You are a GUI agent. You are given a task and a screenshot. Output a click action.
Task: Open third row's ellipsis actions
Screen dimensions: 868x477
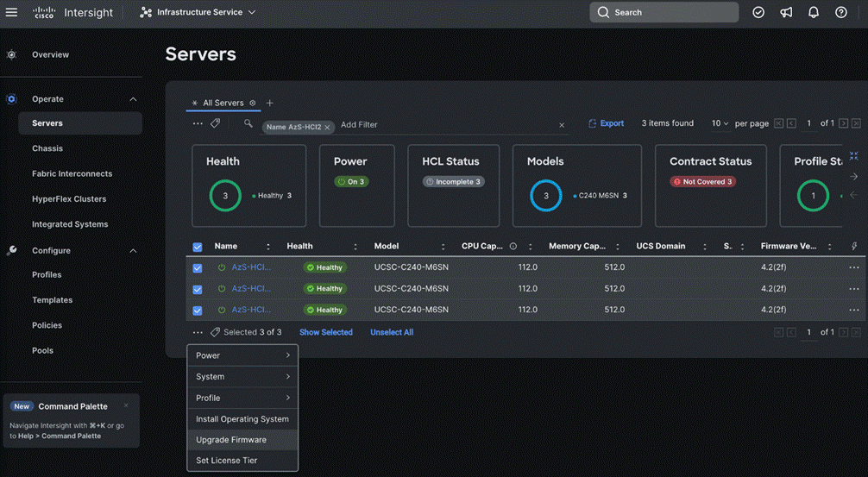click(x=854, y=310)
